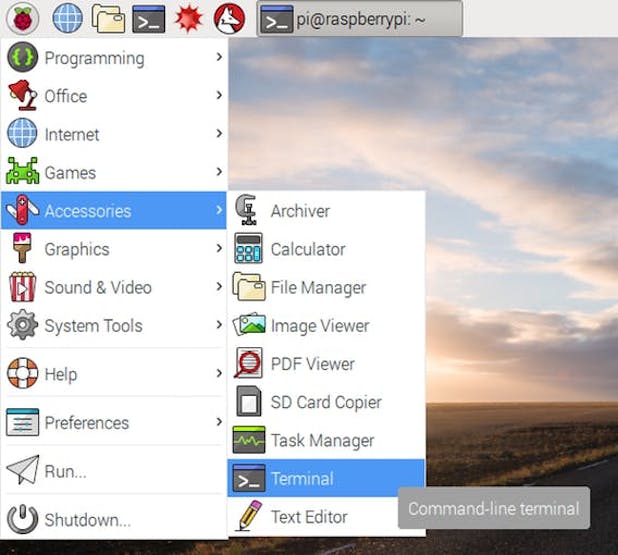Viewport: 618px width, 555px height.
Task: Click the Text Editor pencil icon
Action: [249, 516]
